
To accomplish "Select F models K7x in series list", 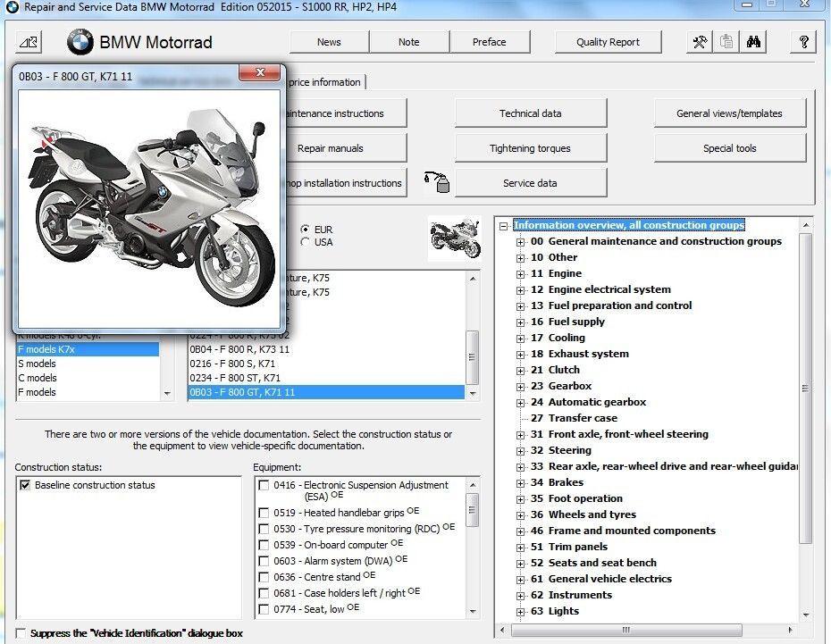I will pos(88,349).
